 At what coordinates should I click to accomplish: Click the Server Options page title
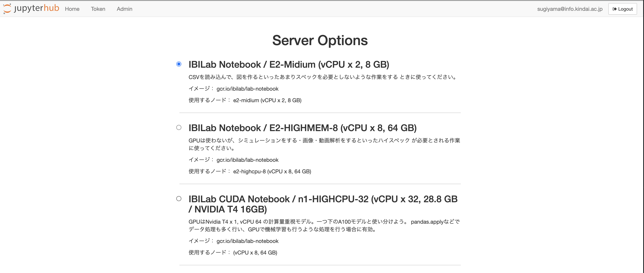(320, 40)
